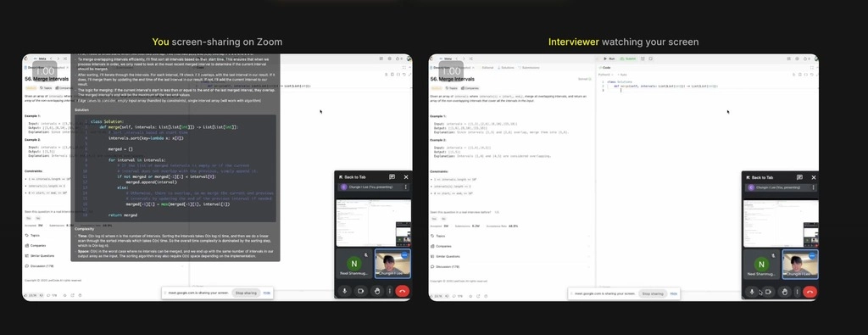The height and width of the screenshot is (335, 868).
Task: Select Neel participant tile in left Meet panel
Action: click(x=354, y=264)
